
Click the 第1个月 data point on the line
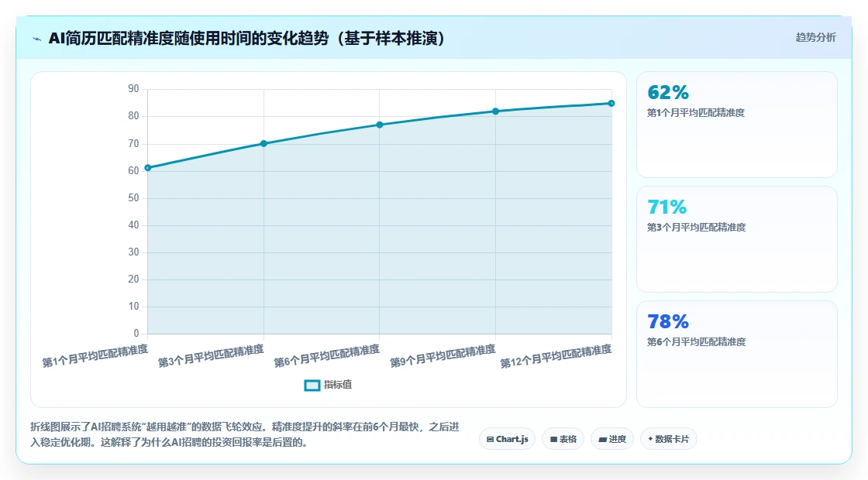pos(148,167)
